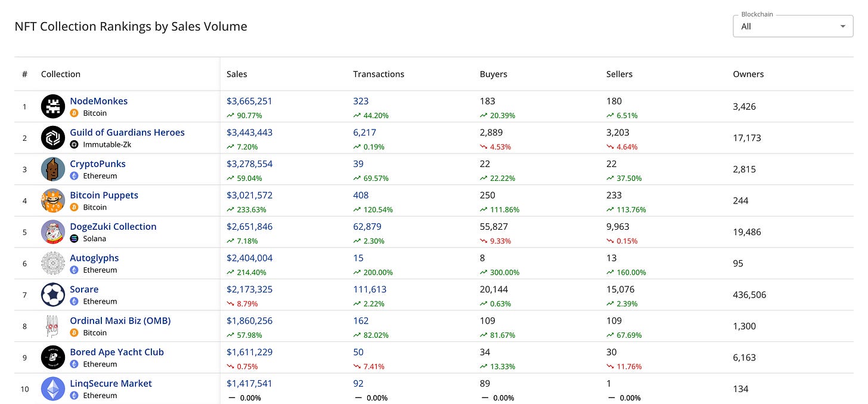Click the Sorare soccer ball avatar
Viewport: 868px width, 404px height.
(x=53, y=295)
